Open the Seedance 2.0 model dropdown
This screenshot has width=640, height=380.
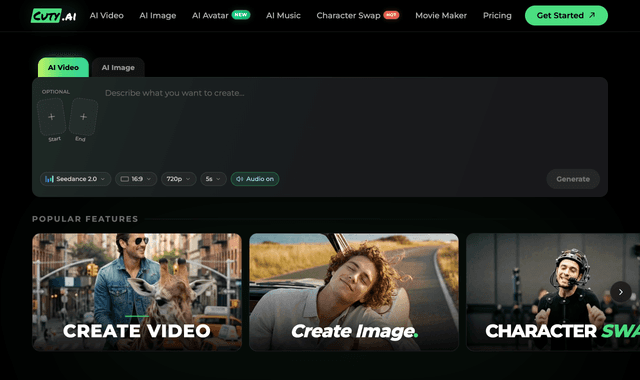click(x=76, y=179)
